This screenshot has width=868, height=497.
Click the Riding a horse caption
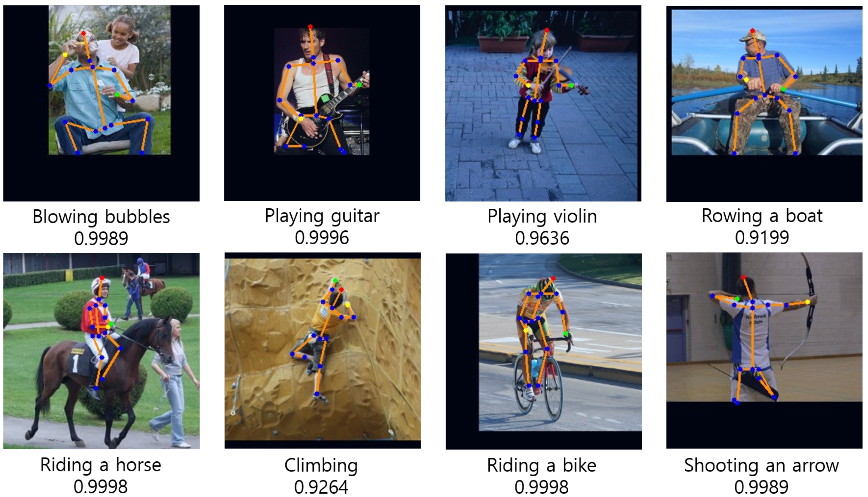101,465
